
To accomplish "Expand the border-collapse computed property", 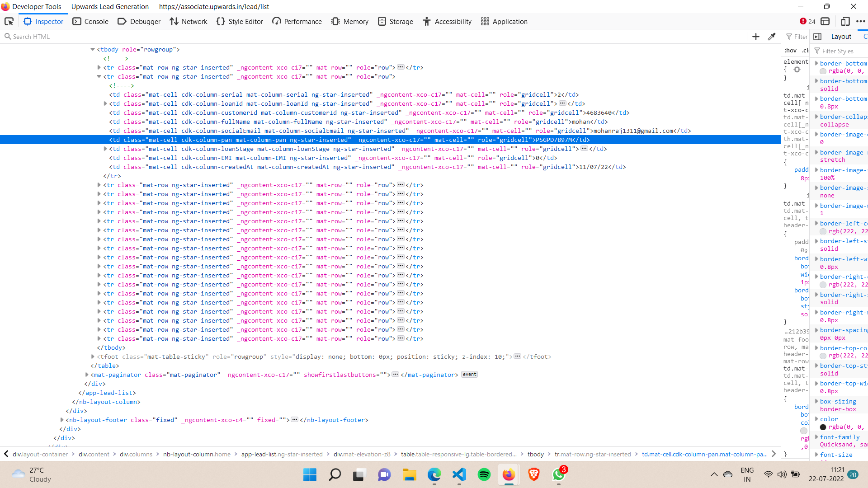I will [817, 117].
